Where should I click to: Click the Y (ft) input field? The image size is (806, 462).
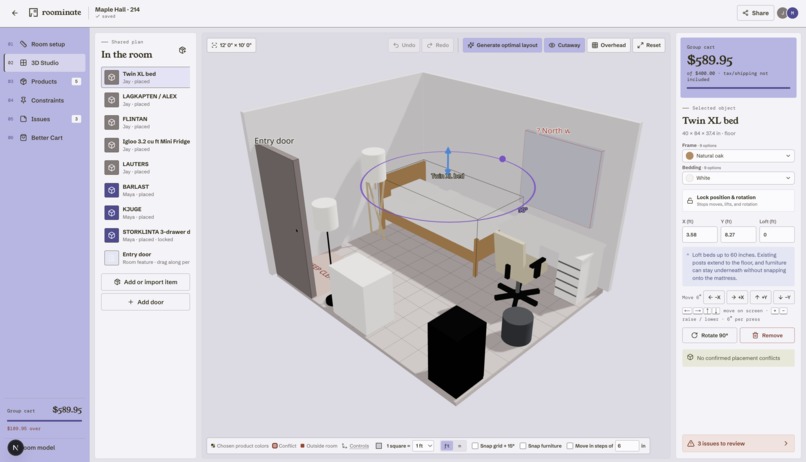pyautogui.click(x=738, y=234)
